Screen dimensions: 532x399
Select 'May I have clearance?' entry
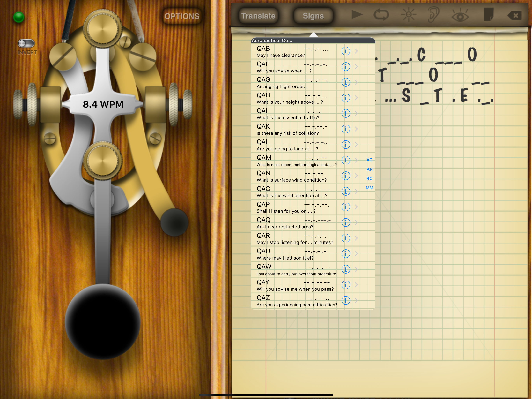tap(313, 51)
